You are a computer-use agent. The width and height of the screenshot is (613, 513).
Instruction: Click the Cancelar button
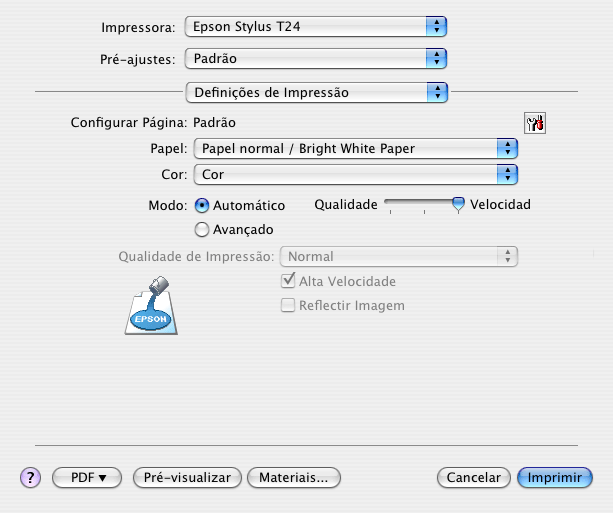(x=473, y=477)
